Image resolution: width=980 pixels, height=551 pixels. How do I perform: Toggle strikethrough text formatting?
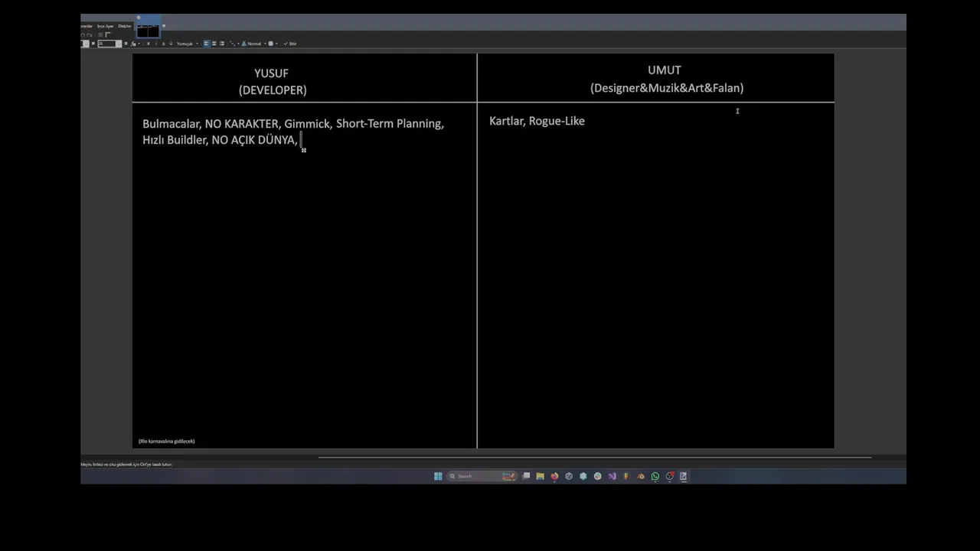171,44
